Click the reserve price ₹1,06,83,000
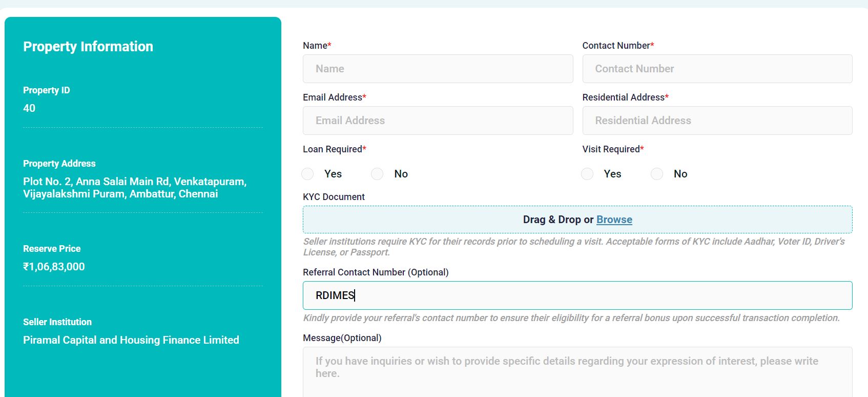 pos(54,267)
